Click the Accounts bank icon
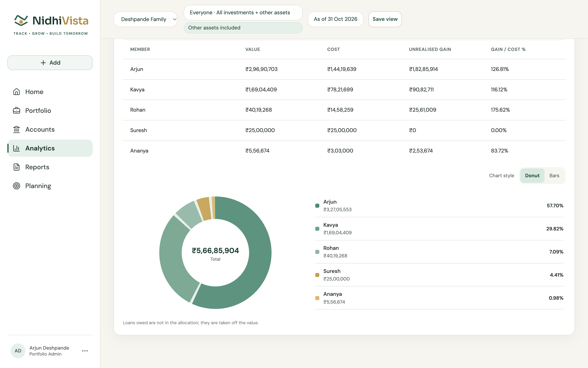Screen dimensions: 588x368 coord(17,129)
